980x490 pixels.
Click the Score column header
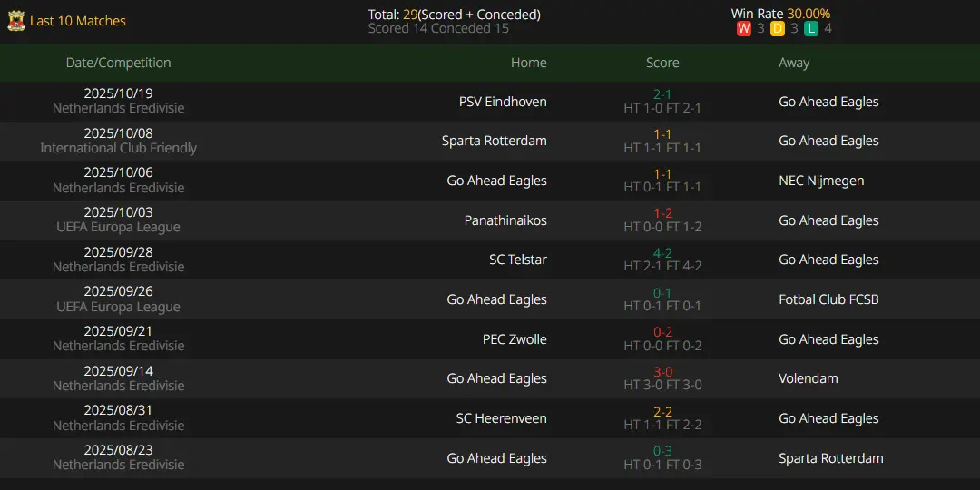(x=662, y=63)
